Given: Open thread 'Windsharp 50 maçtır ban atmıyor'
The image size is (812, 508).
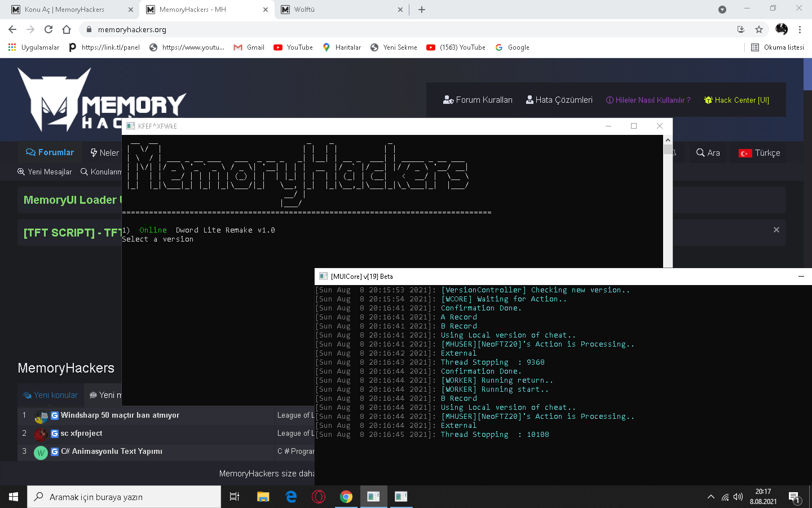Looking at the screenshot, I should click(120, 415).
